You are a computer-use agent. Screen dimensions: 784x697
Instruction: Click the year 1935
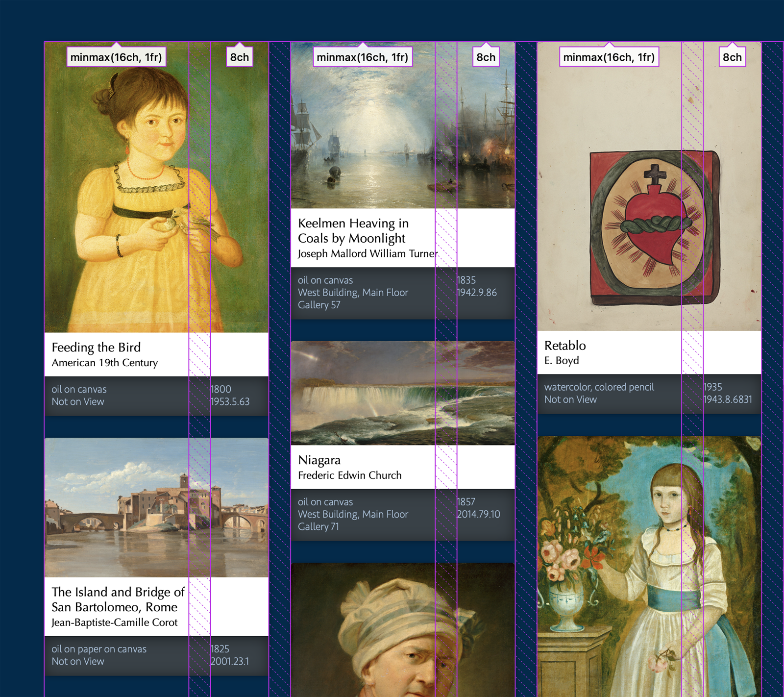coord(713,387)
